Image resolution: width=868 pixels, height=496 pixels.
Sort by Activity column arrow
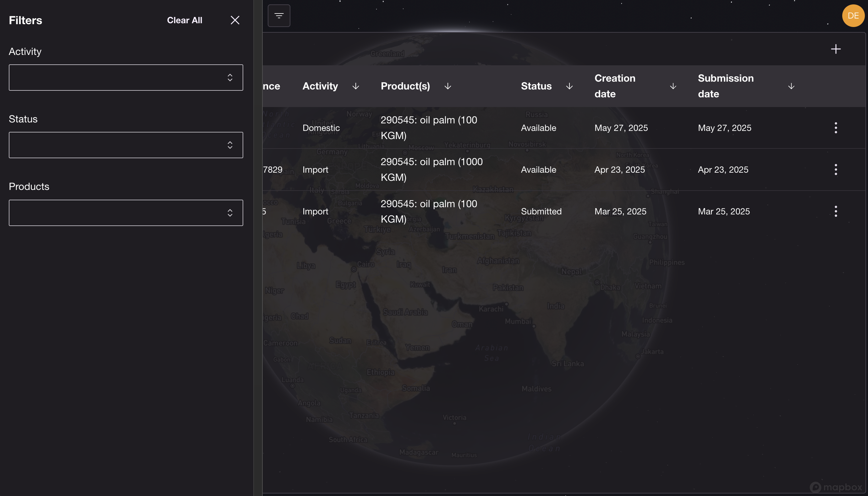pos(355,86)
